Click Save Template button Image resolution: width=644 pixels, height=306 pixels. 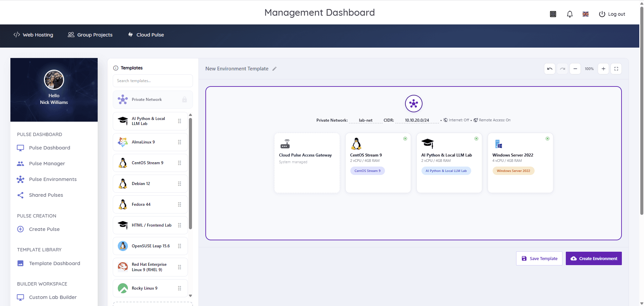pos(539,258)
